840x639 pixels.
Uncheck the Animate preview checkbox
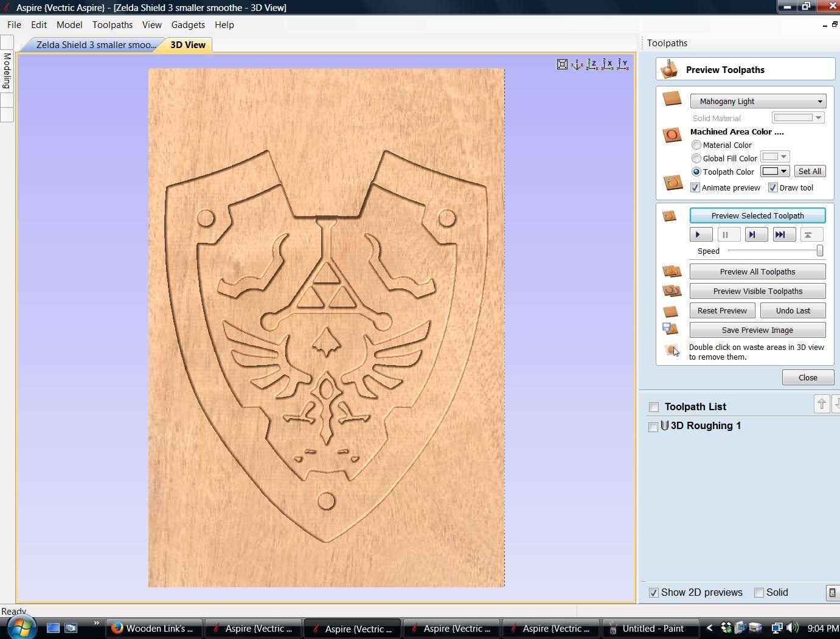tap(695, 187)
